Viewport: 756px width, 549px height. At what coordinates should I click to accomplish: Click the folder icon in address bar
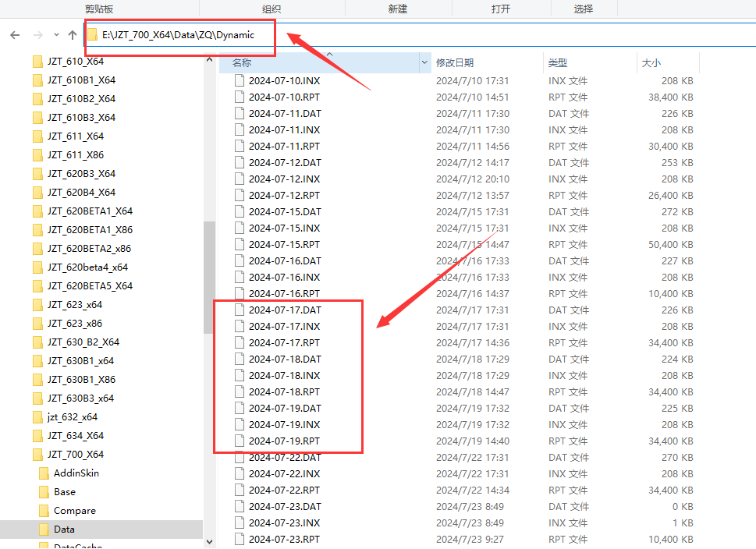[x=92, y=35]
